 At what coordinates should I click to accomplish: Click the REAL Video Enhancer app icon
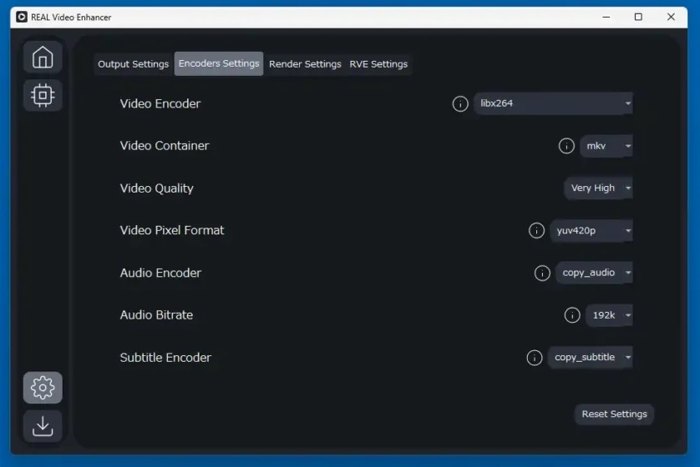21,17
